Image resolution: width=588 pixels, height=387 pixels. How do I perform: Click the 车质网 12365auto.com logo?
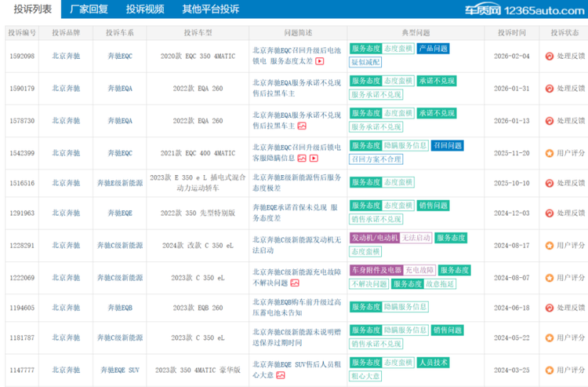click(x=524, y=10)
